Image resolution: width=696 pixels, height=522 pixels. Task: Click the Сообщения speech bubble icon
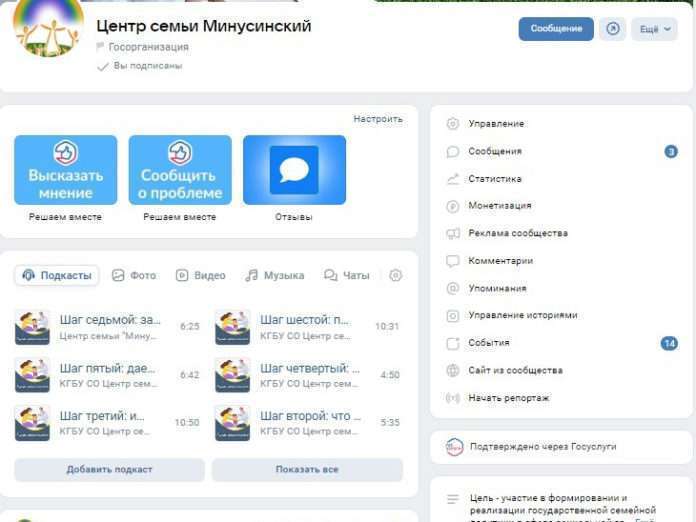(x=452, y=152)
